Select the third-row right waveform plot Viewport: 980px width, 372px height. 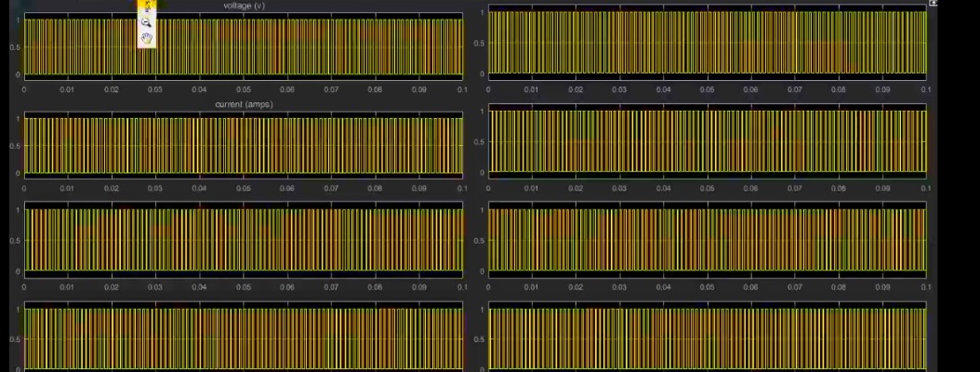[708, 240]
